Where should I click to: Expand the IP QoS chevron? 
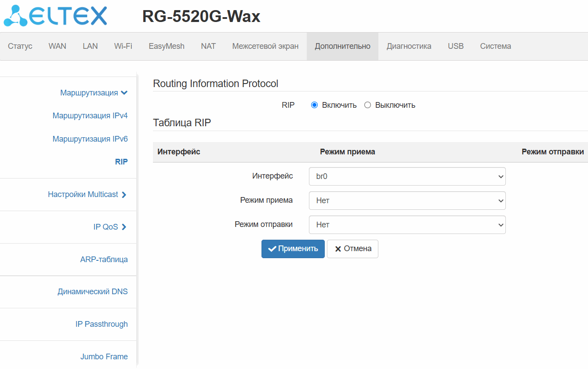(x=124, y=227)
